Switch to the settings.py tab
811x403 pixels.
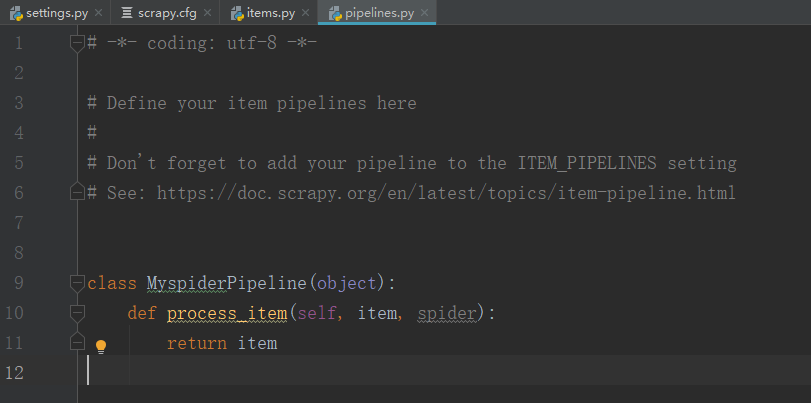(53, 13)
